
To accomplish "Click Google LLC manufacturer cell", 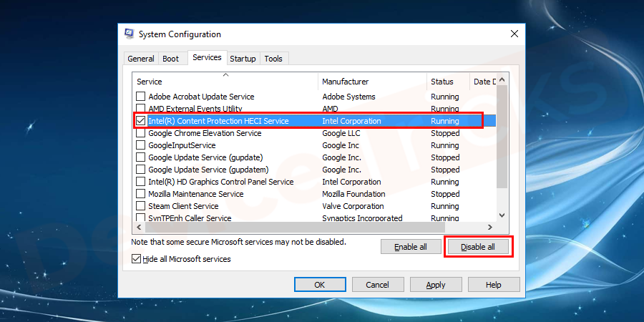I will (x=341, y=133).
